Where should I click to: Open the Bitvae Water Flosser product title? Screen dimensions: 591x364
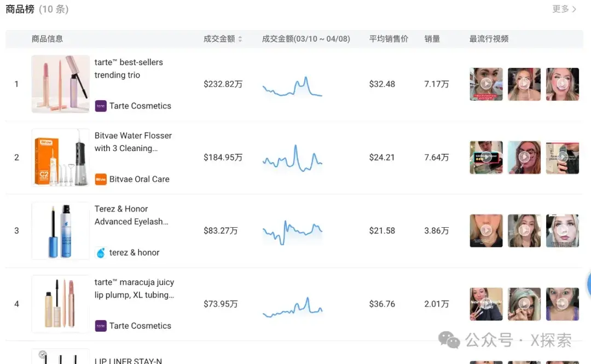pos(133,142)
